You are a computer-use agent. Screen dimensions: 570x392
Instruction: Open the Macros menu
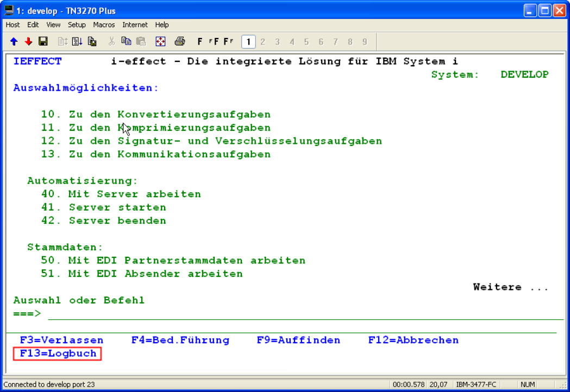pos(104,25)
